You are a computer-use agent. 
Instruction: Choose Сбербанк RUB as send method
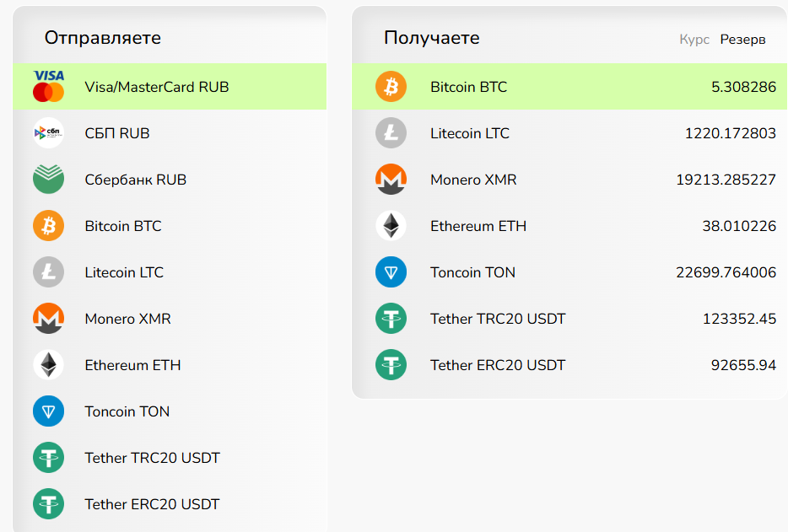coord(135,180)
